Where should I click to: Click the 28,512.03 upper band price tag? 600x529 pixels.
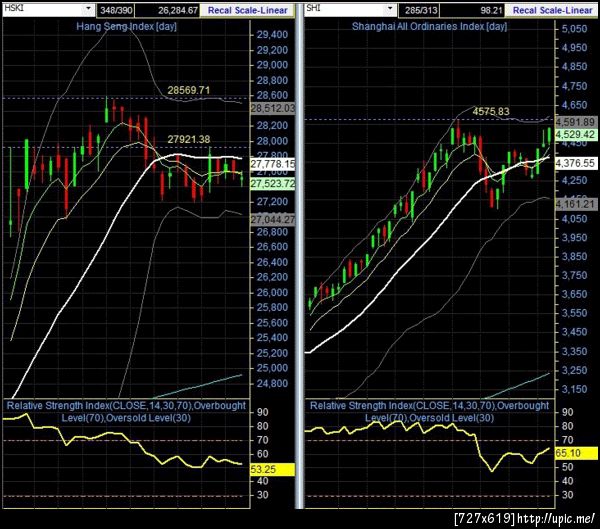click(273, 108)
